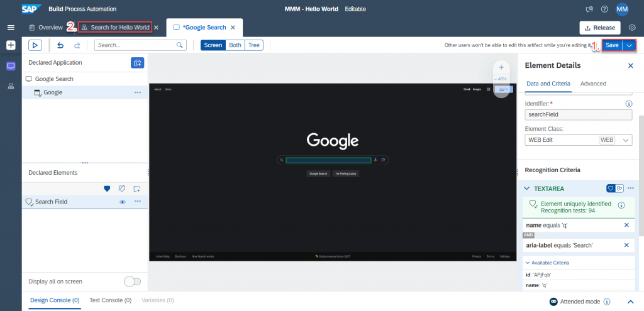Viewport: 644px width, 311px height.
Task: Open TEXTAREA criteria more options
Action: (x=630, y=188)
